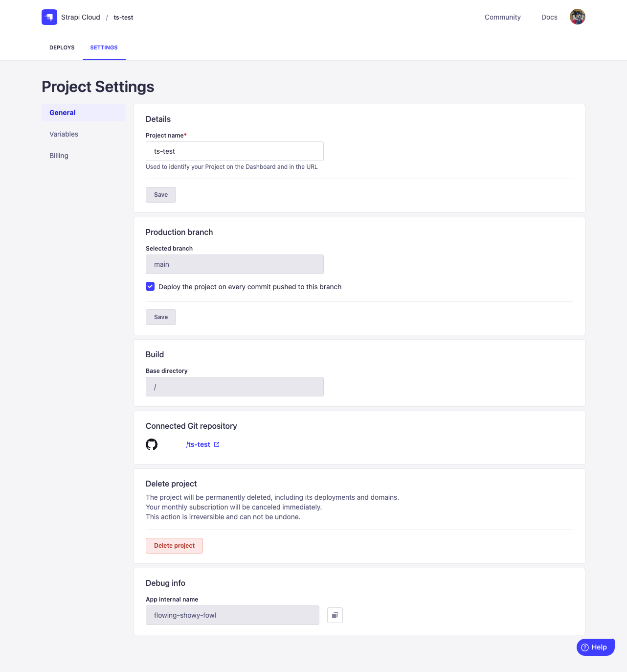Viewport: 627px width, 672px height.
Task: Uncheck deploy on every commit checkbox
Action: point(150,287)
